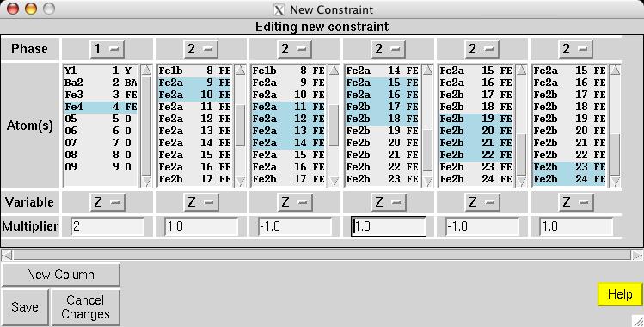Select atom Fe4 in first list

(101, 107)
